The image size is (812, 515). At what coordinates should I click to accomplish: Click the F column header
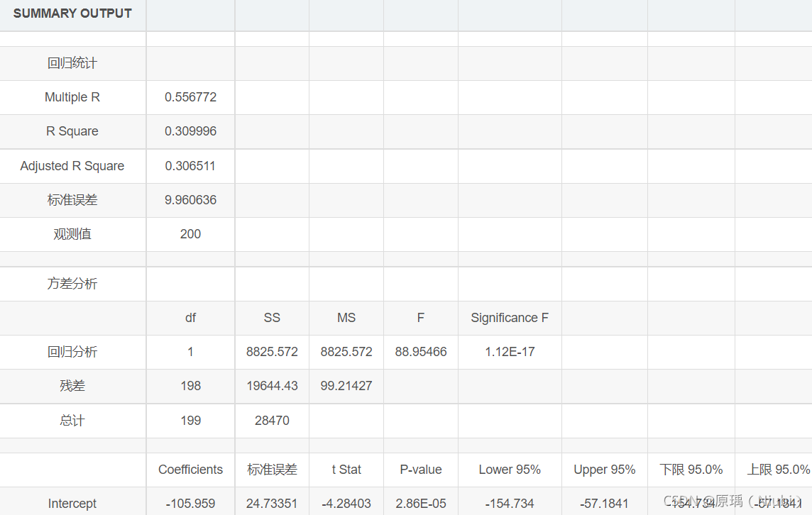[420, 318]
